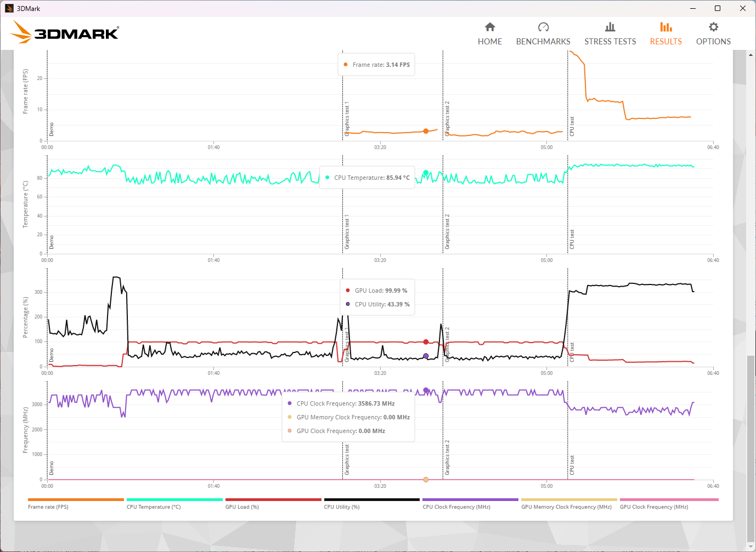Click the 3DMark logo in the header
The width and height of the screenshot is (756, 552).
pyautogui.click(x=65, y=33)
